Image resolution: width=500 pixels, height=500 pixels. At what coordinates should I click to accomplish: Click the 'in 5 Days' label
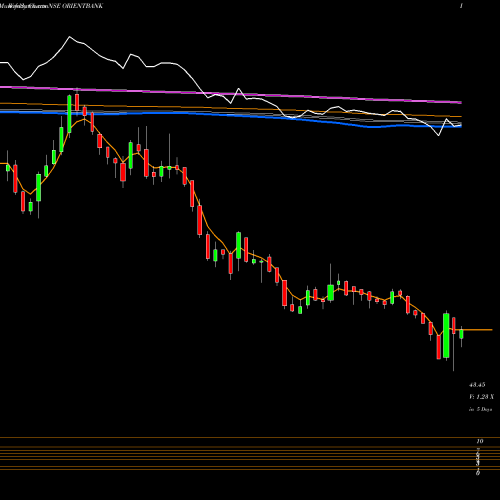(481, 409)
